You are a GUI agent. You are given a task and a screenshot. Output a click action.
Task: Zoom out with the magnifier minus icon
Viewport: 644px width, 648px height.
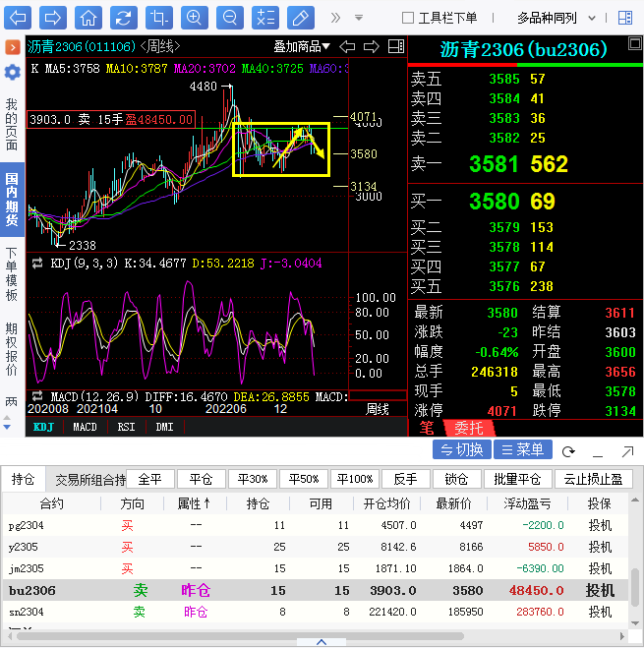[x=230, y=18]
